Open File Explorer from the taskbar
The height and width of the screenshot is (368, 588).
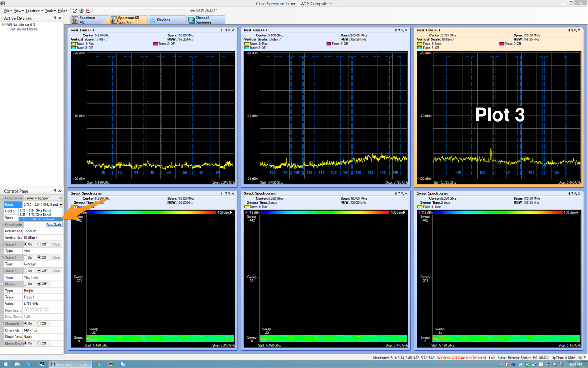(x=17, y=364)
